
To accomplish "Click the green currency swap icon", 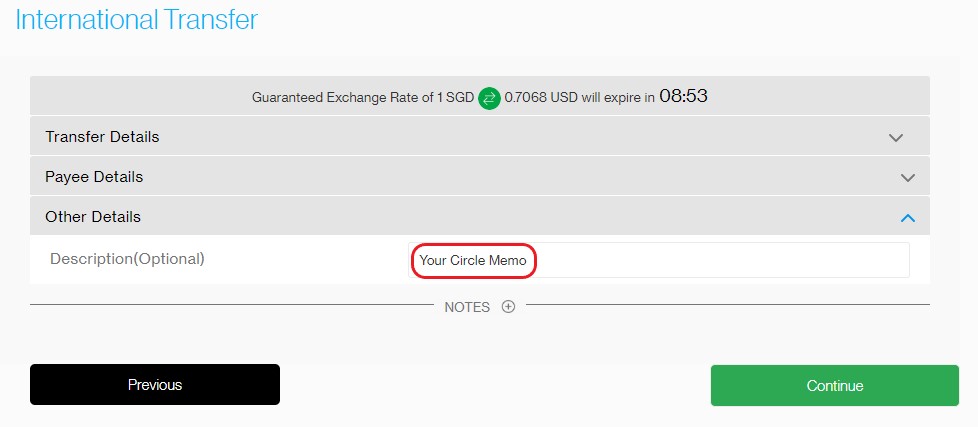I will coord(490,98).
